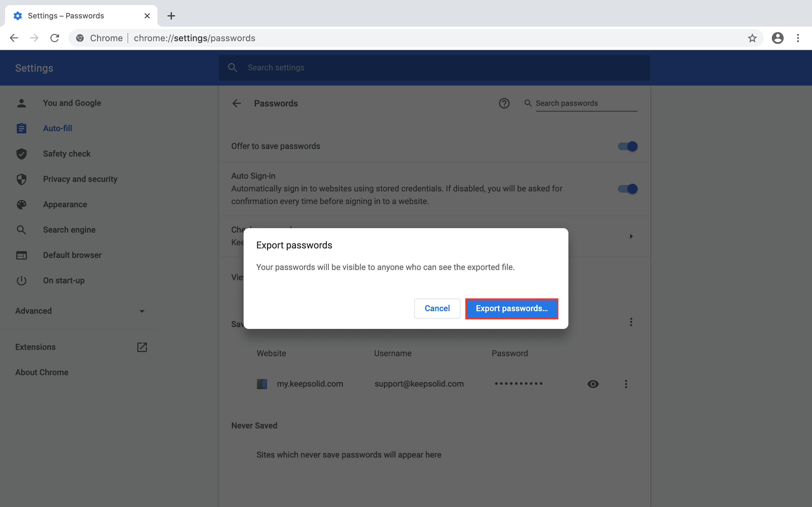The height and width of the screenshot is (507, 812).
Task: Click the back arrow icon on Passwords
Action: tap(237, 103)
